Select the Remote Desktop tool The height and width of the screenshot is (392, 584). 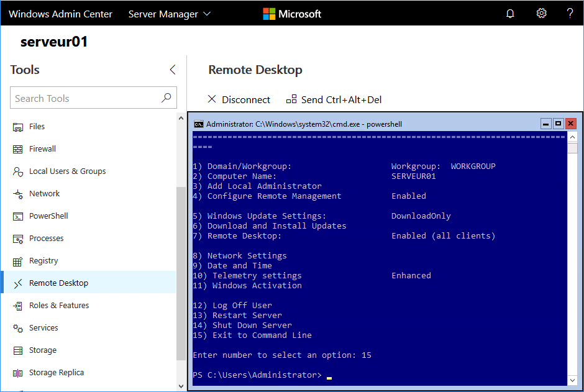[x=89, y=282]
